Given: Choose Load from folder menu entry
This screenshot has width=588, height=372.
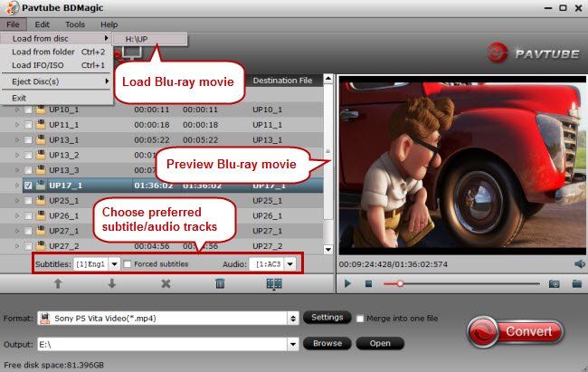Looking at the screenshot, I should click(56, 52).
